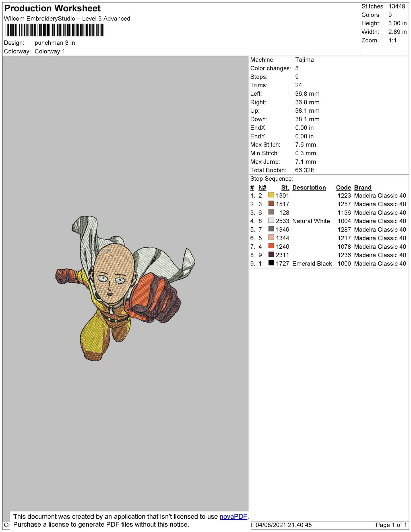411x532 pixels.
Task: Click stitch count 1344 in row 6
Action: tap(282, 238)
